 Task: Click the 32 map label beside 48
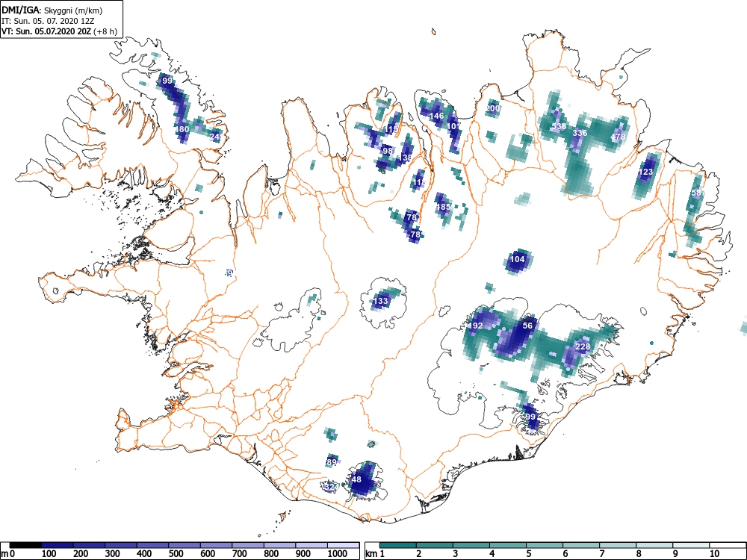[x=330, y=487]
